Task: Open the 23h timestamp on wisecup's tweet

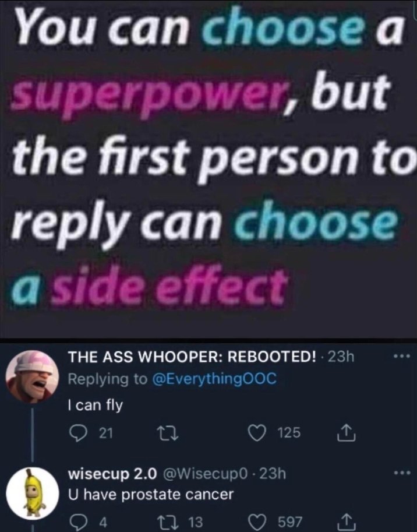Action: pyautogui.click(x=273, y=473)
